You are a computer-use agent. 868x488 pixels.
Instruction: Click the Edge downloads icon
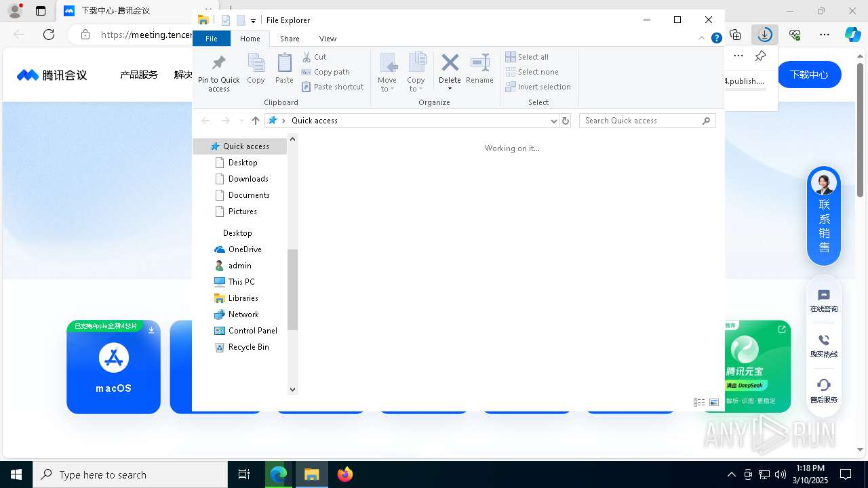click(765, 34)
